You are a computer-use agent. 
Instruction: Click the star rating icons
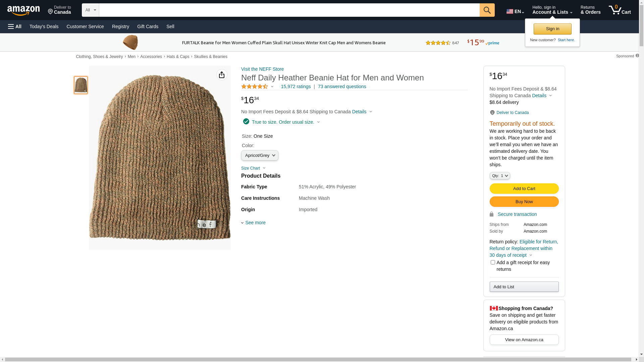coord(255,86)
